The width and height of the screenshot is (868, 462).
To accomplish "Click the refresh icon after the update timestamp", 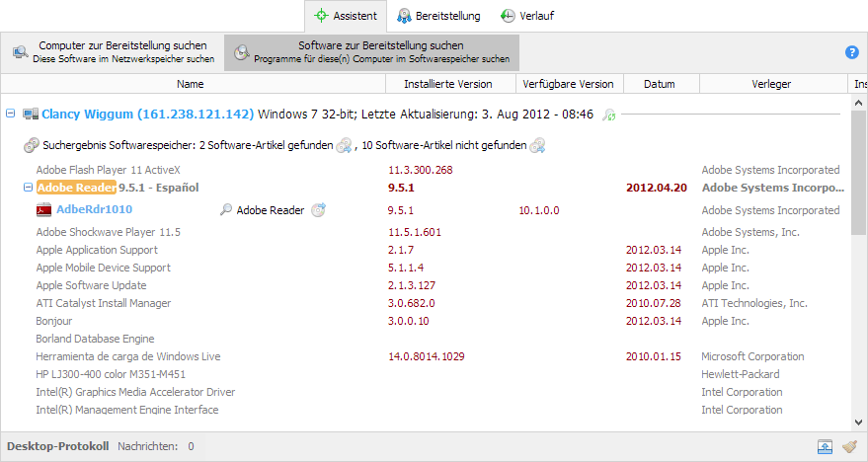I will point(609,115).
